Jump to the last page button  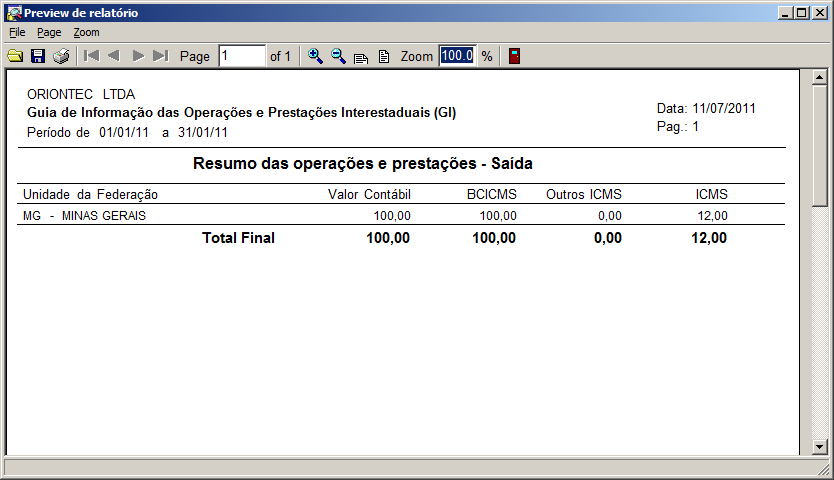coord(161,56)
